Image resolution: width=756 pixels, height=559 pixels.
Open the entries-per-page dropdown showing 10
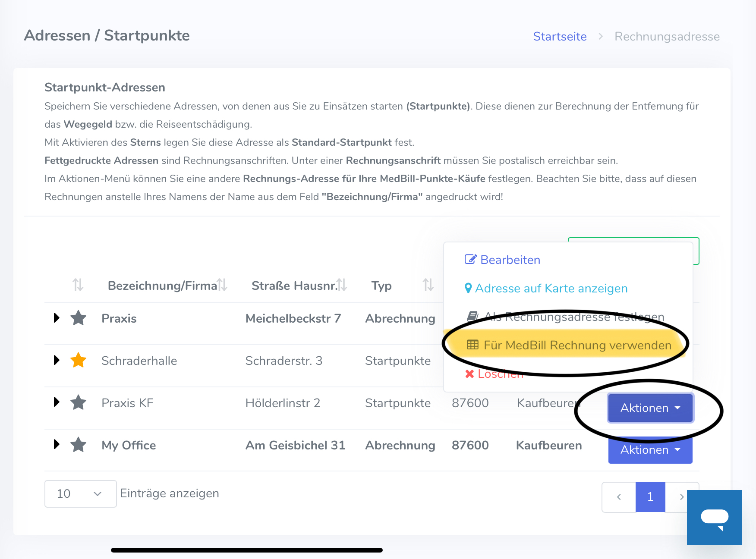[x=80, y=494]
